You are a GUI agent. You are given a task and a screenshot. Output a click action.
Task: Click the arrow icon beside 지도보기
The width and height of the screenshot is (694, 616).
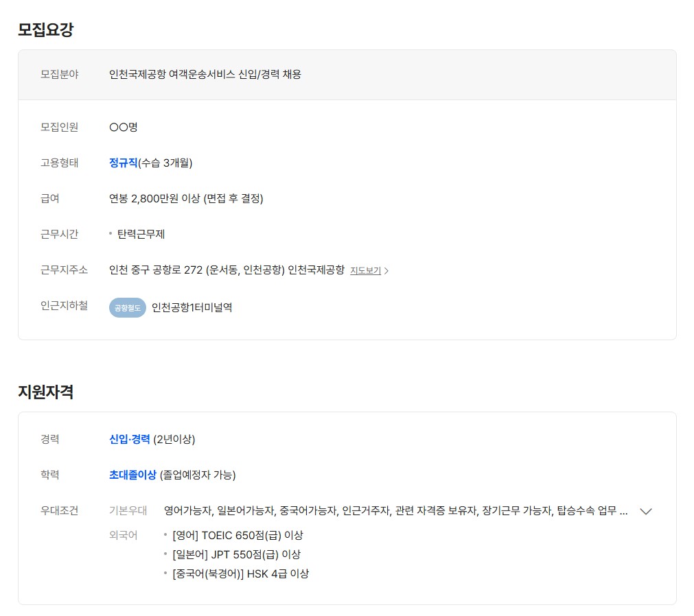pos(386,271)
